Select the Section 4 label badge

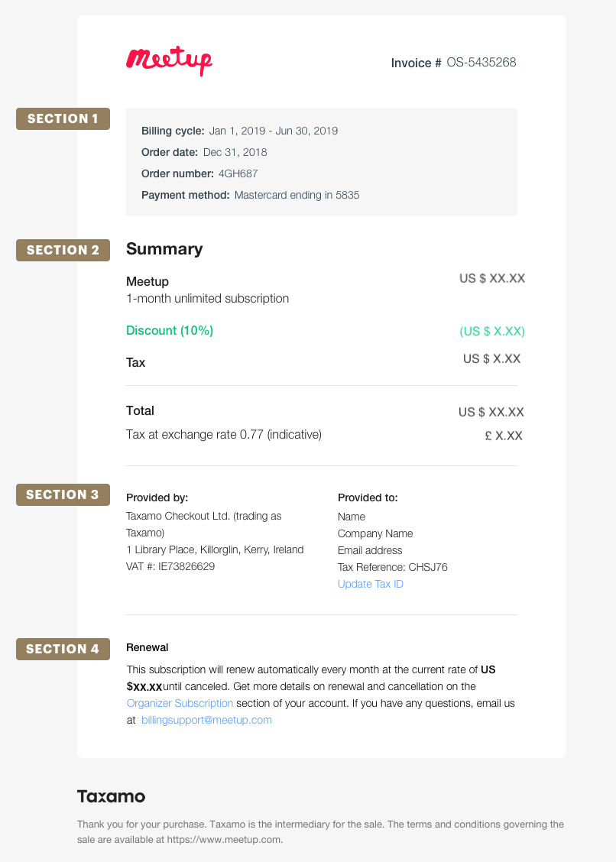63,649
